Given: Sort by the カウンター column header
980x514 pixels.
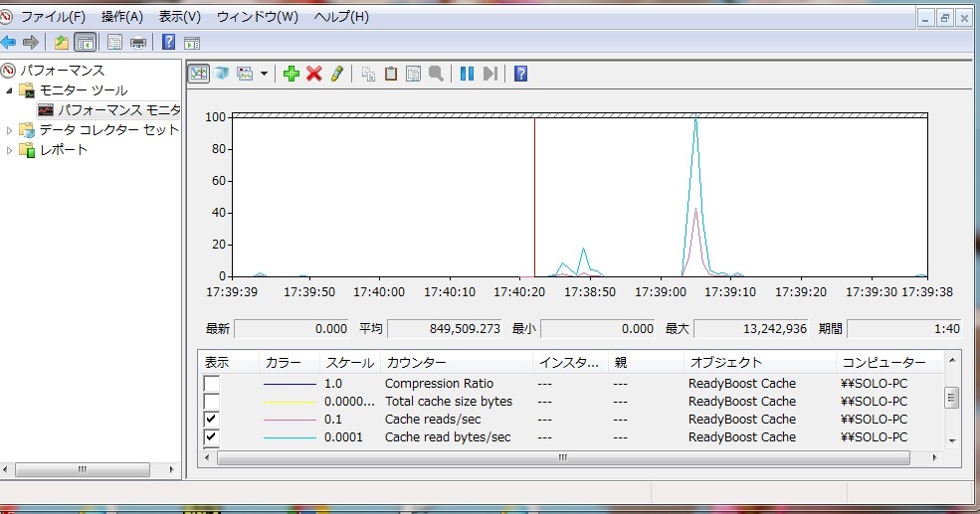Looking at the screenshot, I should (x=416, y=363).
